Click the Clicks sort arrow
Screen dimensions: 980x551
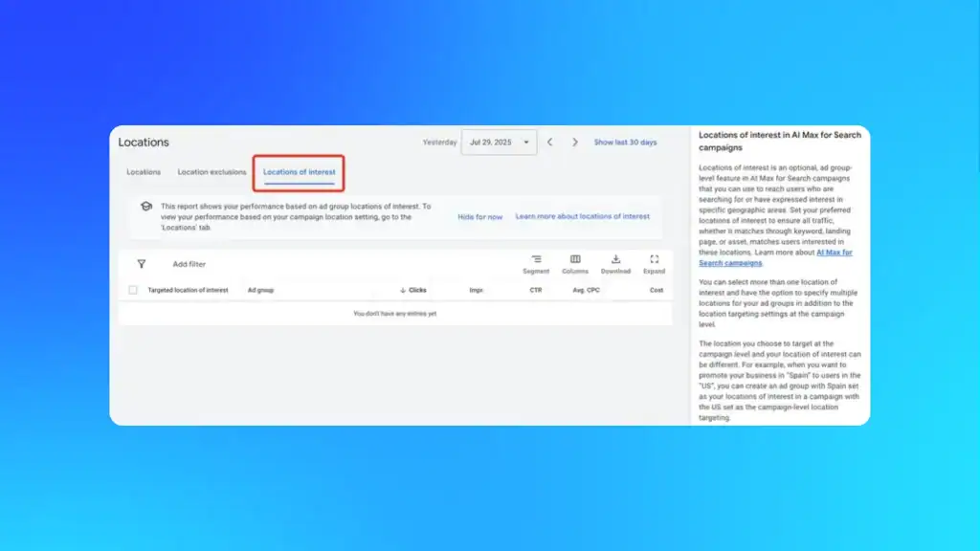[x=403, y=290]
